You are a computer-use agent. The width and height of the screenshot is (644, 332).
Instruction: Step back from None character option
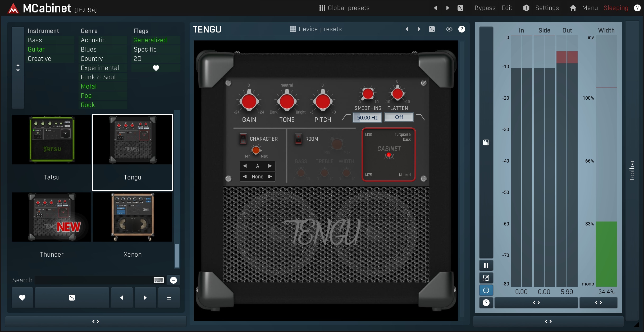coord(245,177)
